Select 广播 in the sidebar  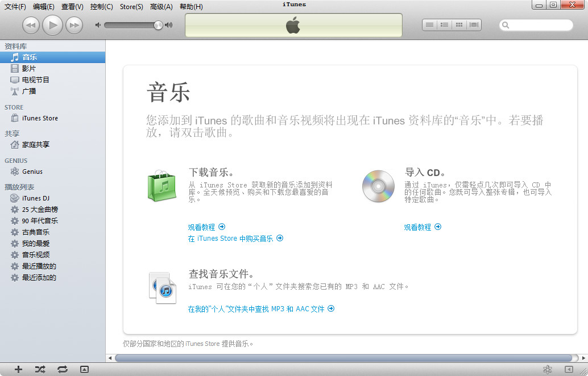[52, 91]
